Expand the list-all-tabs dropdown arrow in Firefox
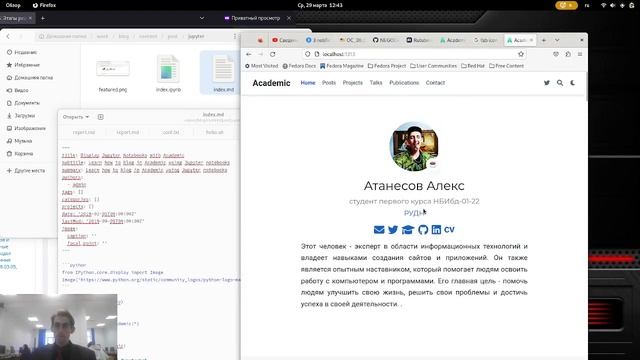 557,40
